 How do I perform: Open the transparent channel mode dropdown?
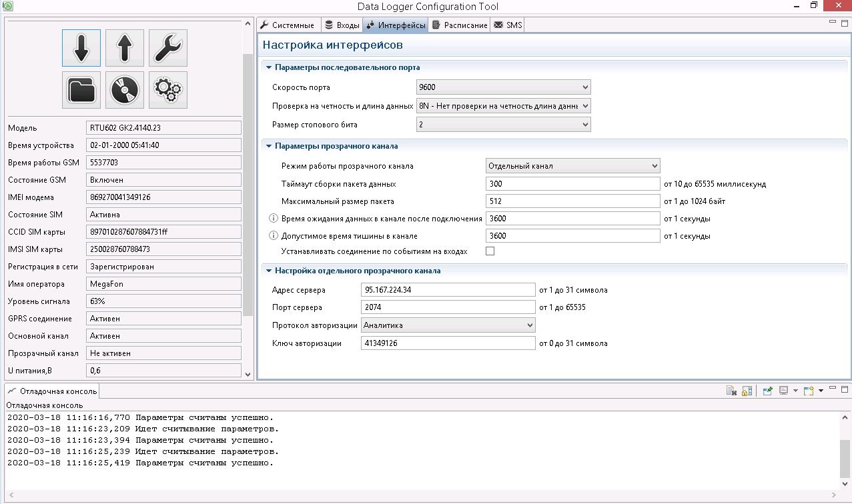(x=573, y=165)
